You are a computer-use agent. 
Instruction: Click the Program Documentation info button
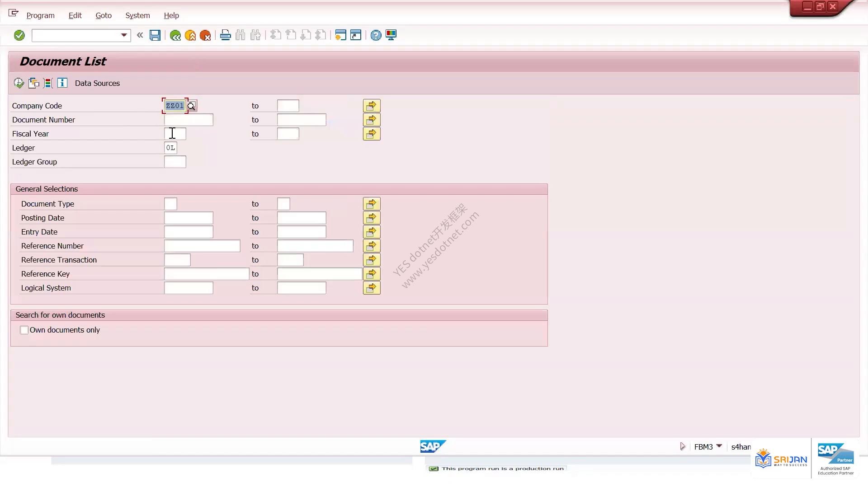coord(62,83)
